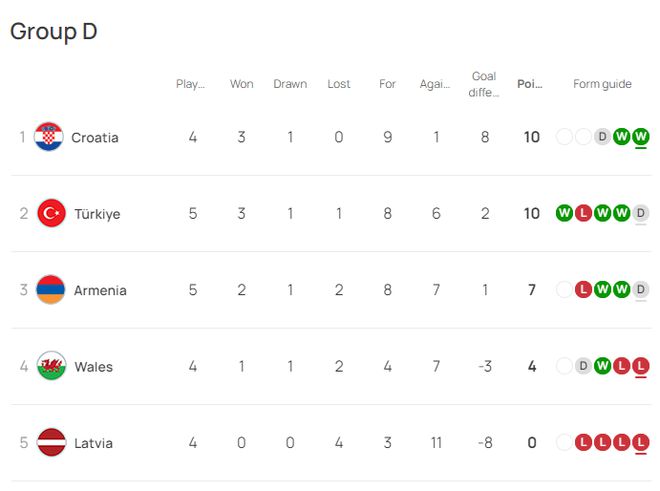
Task: Click the Latvia flag icon
Action: pos(51,443)
